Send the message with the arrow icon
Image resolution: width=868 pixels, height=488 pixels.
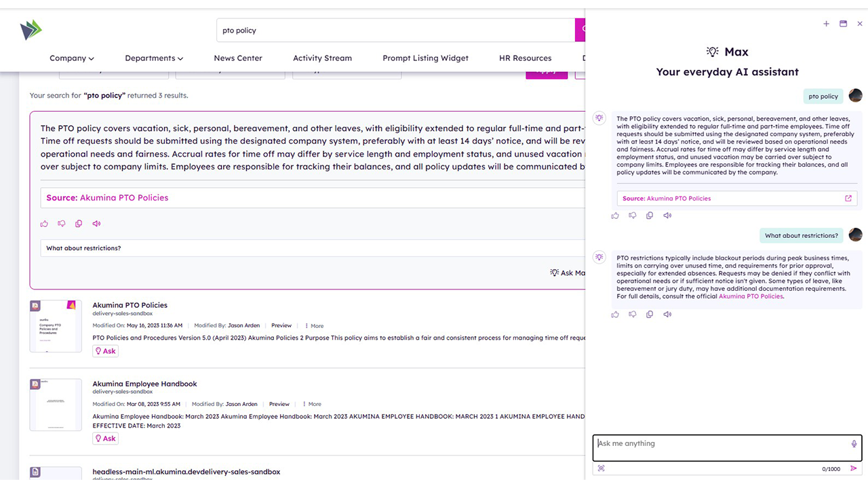[854, 468]
